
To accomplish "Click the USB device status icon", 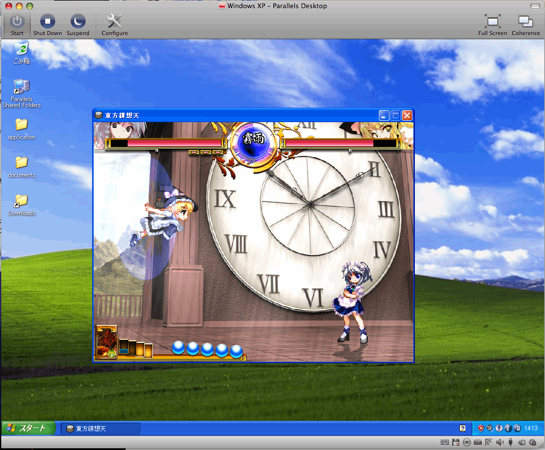I will [x=510, y=442].
